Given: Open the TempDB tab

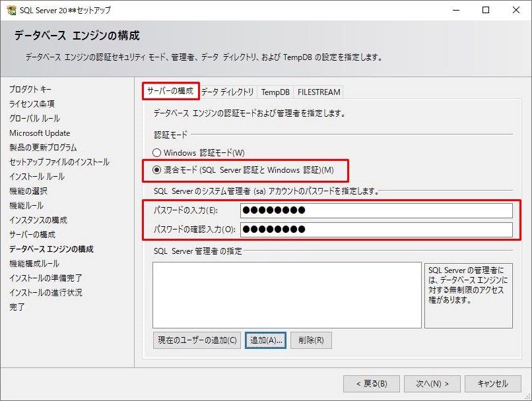Looking at the screenshot, I should (275, 92).
